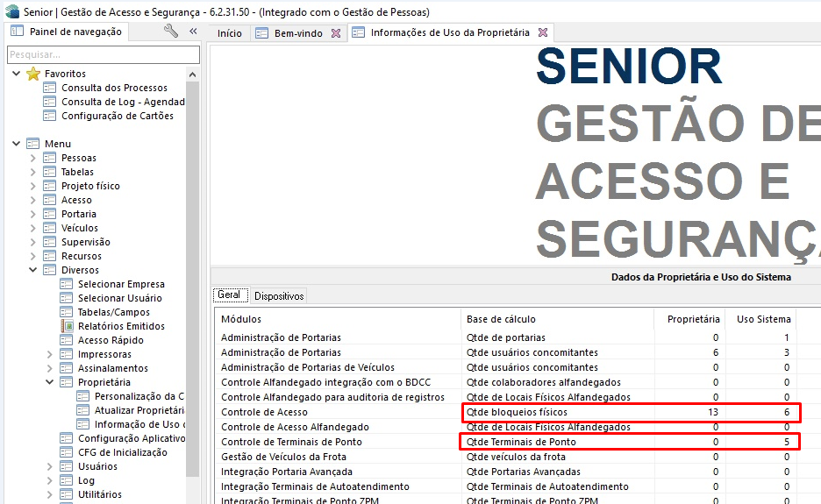The height and width of the screenshot is (504, 821).
Task: Collapse the Menu tree node
Action: pos(17,144)
